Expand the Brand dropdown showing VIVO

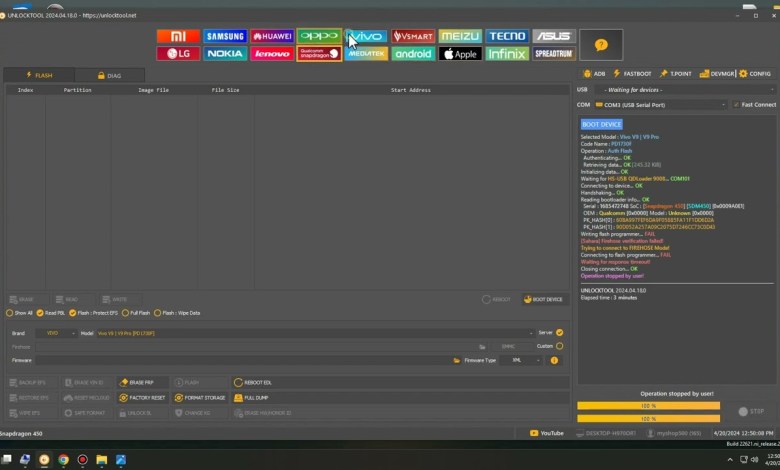pyautogui.click(x=55, y=333)
